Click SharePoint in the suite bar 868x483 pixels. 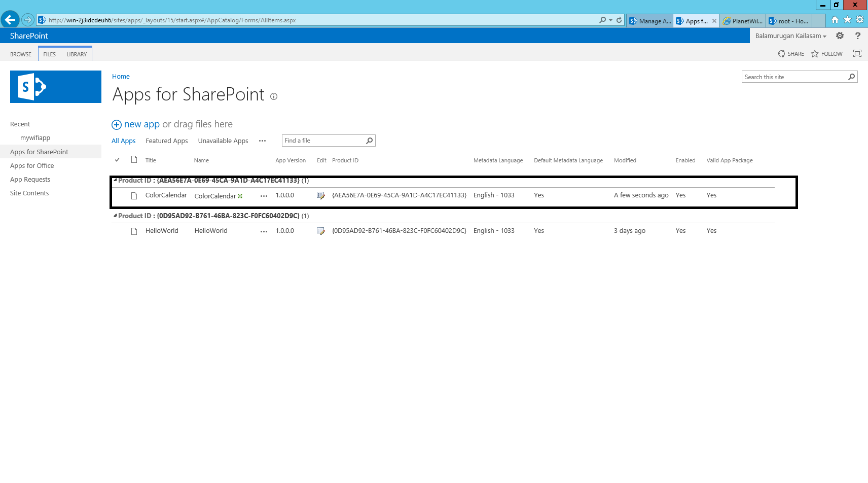[x=29, y=36]
